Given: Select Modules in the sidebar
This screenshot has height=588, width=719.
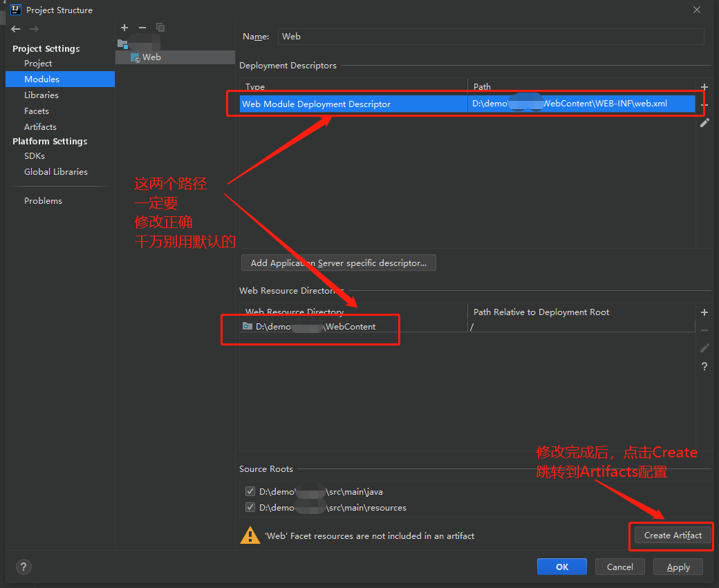Looking at the screenshot, I should (x=60, y=79).
